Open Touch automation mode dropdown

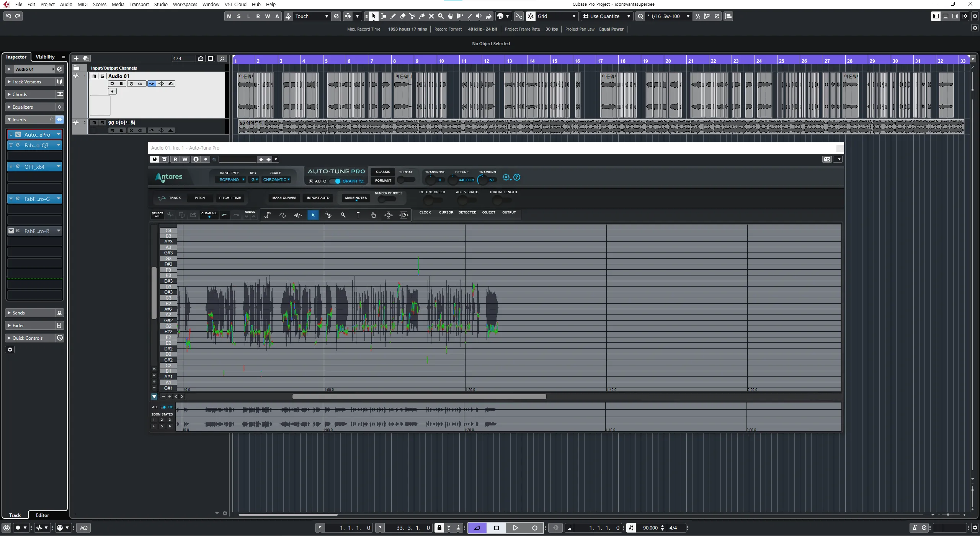click(312, 16)
